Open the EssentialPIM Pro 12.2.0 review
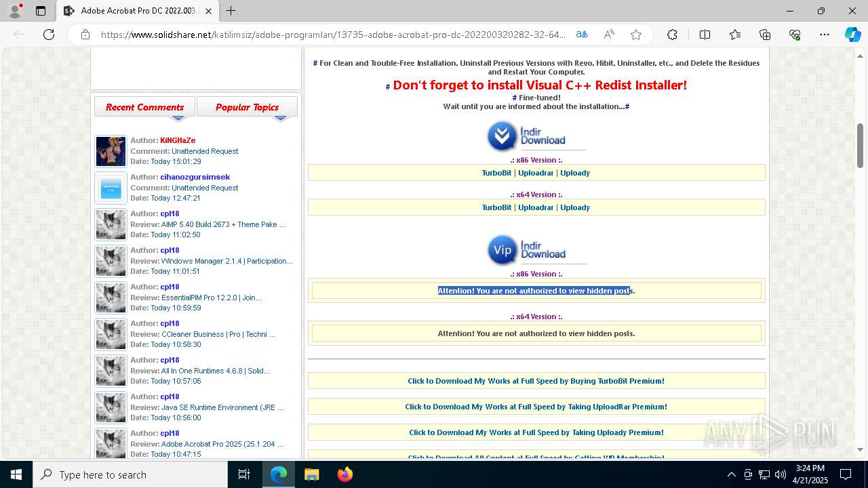Image resolution: width=868 pixels, height=488 pixels. click(211, 298)
